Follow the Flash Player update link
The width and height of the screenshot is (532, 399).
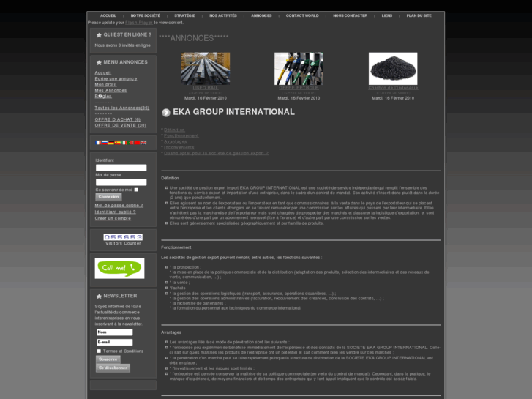139,23
